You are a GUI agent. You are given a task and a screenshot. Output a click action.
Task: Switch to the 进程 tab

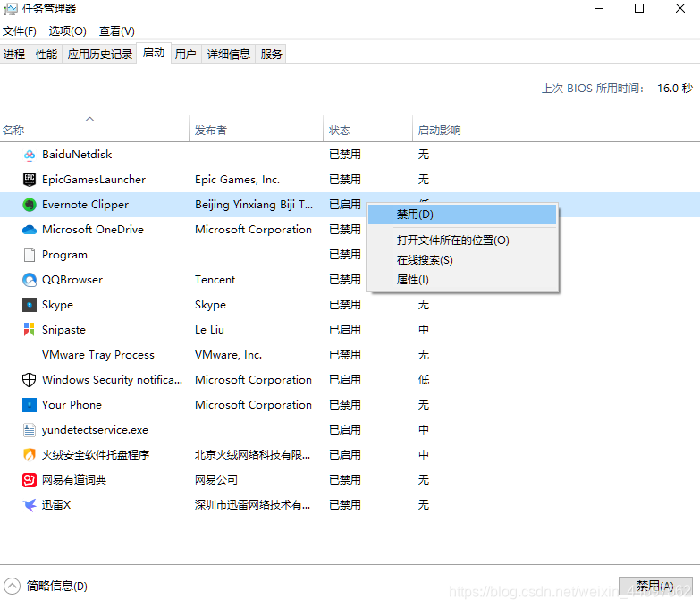coord(14,54)
